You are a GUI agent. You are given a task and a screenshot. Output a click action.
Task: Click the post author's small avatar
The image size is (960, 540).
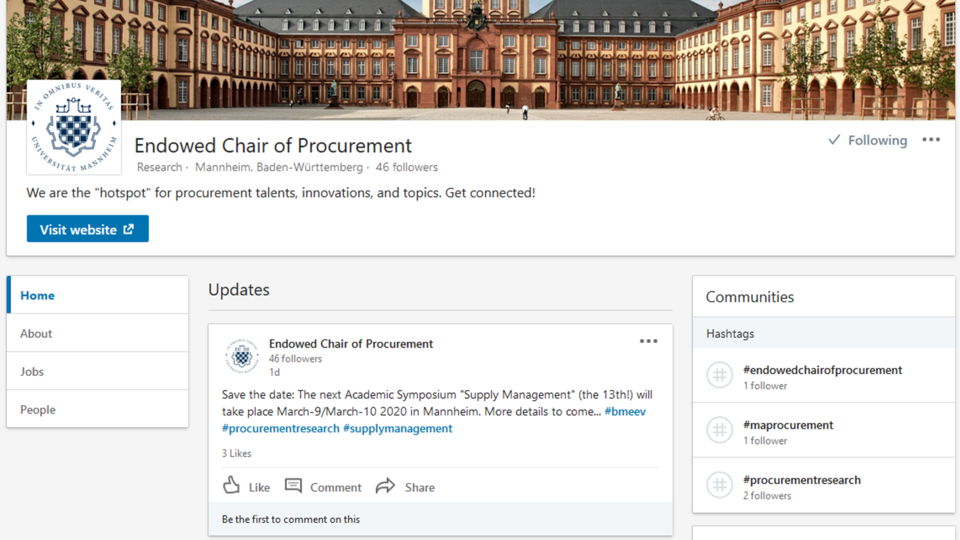[x=242, y=355]
